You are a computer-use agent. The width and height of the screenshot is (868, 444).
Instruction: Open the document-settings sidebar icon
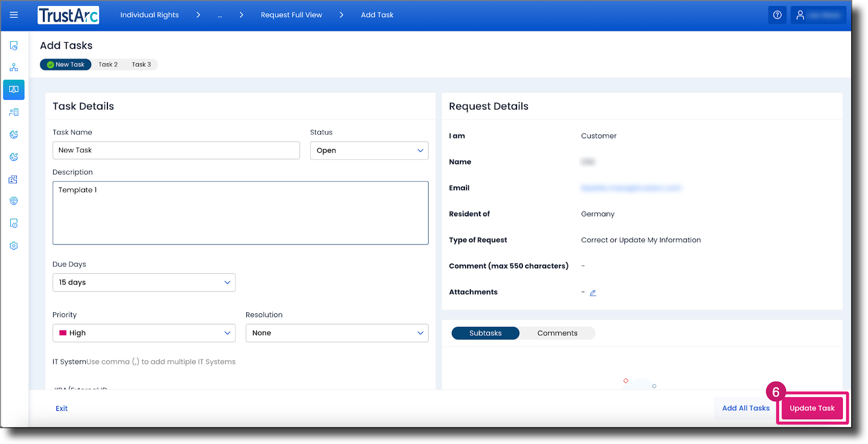pos(14,223)
